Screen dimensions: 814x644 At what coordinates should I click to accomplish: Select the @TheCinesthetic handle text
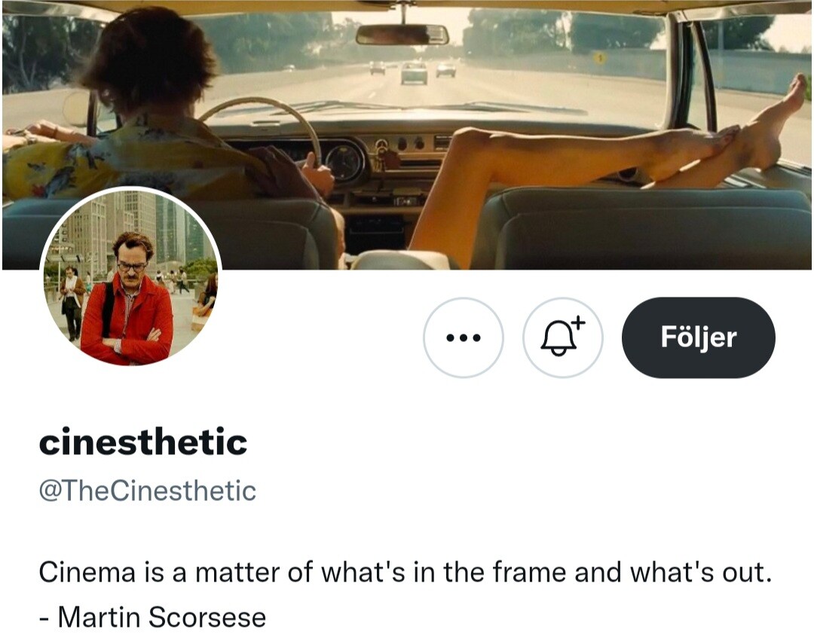148,491
